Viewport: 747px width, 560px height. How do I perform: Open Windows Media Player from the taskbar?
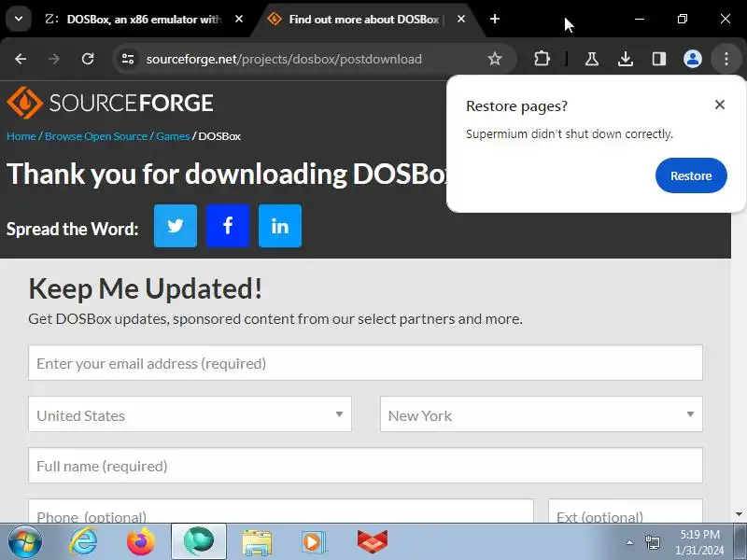coord(314,541)
